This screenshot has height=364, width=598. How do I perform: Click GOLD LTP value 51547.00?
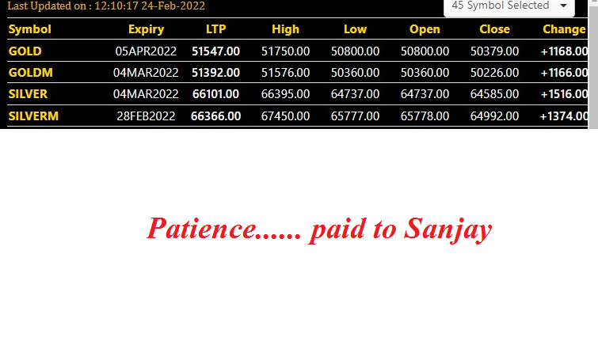click(216, 51)
